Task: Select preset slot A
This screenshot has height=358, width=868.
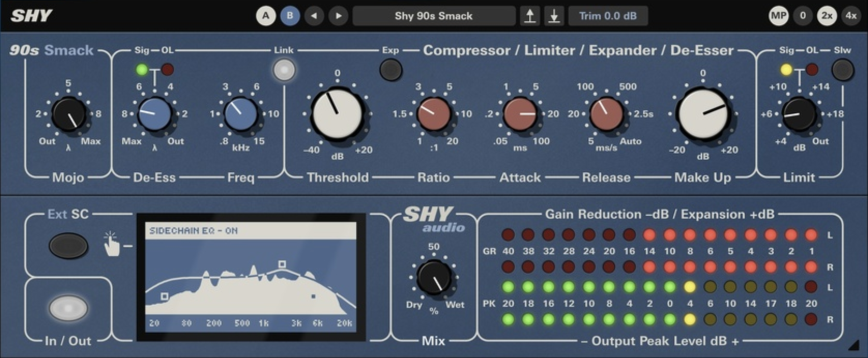Action: (266, 16)
